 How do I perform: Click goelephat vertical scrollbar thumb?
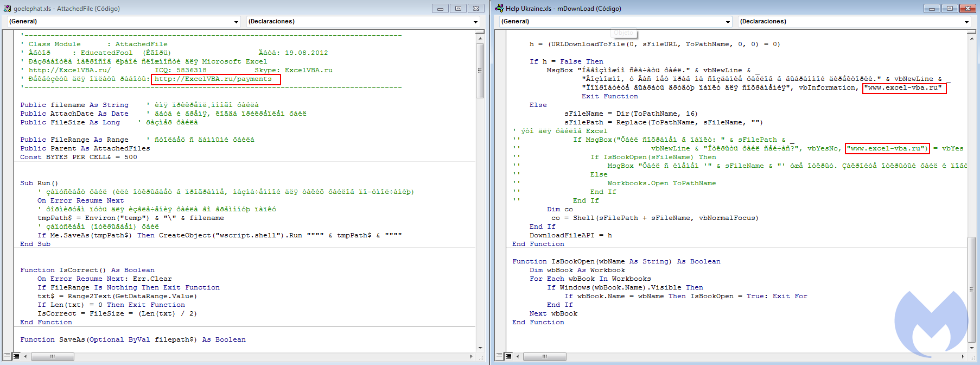pos(480,71)
